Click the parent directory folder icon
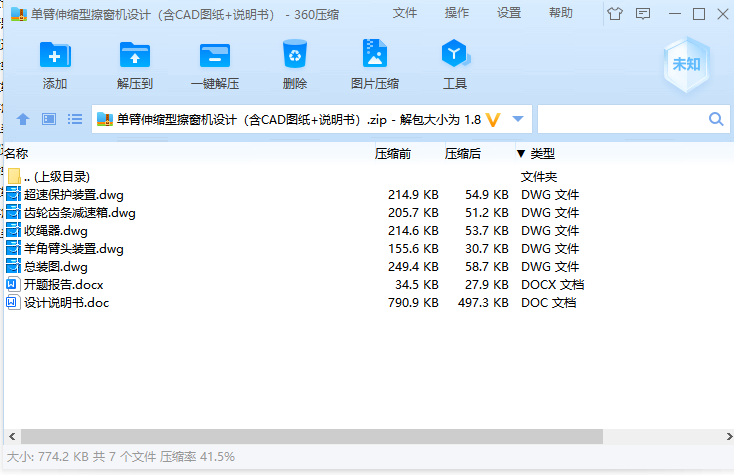 [14, 176]
